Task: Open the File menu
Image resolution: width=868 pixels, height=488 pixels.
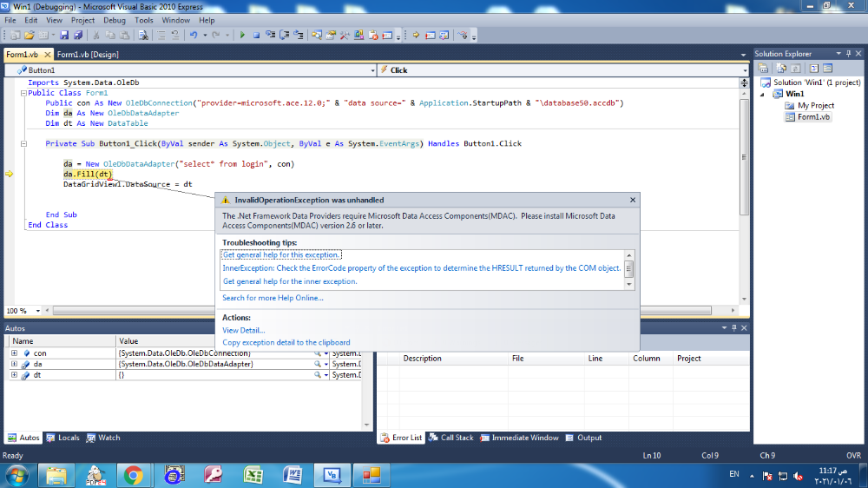Action: point(10,20)
